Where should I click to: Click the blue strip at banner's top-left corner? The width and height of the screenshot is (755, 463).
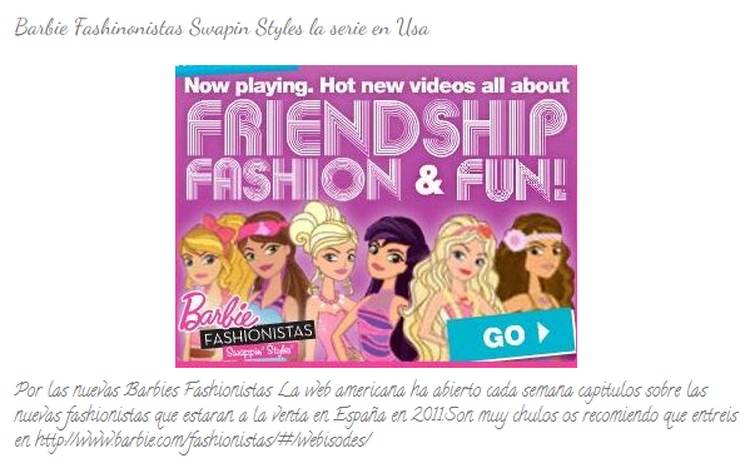238,70
